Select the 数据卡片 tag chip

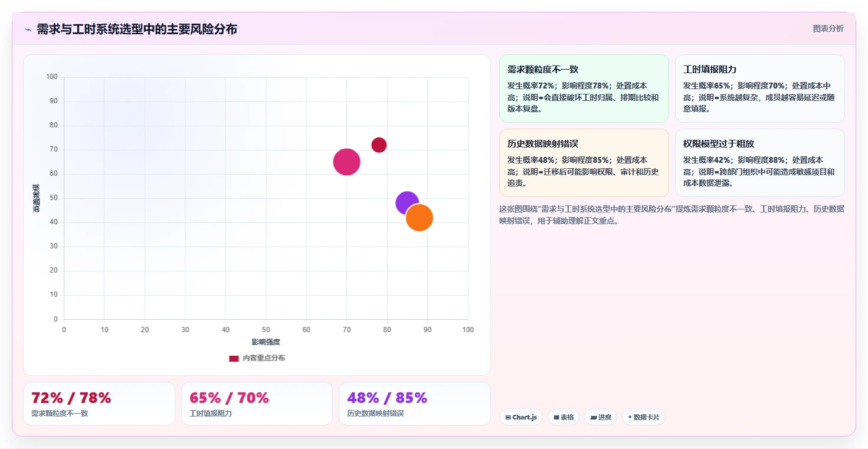pyautogui.click(x=644, y=417)
